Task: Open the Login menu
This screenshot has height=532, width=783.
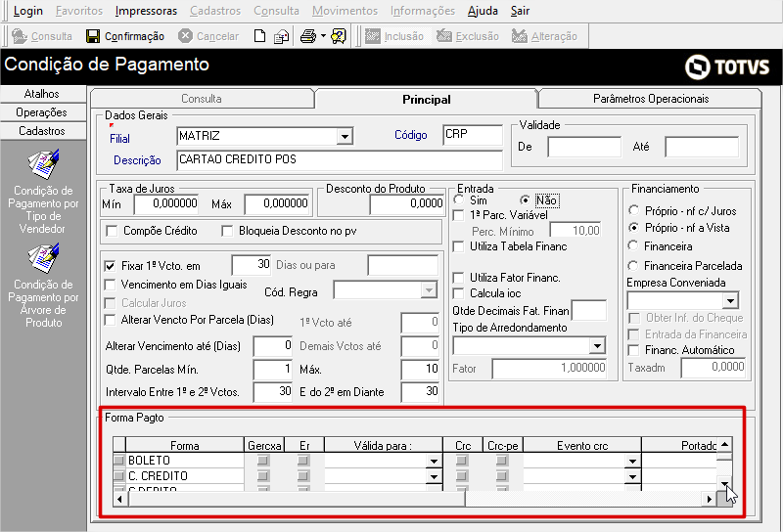Action: (x=28, y=11)
